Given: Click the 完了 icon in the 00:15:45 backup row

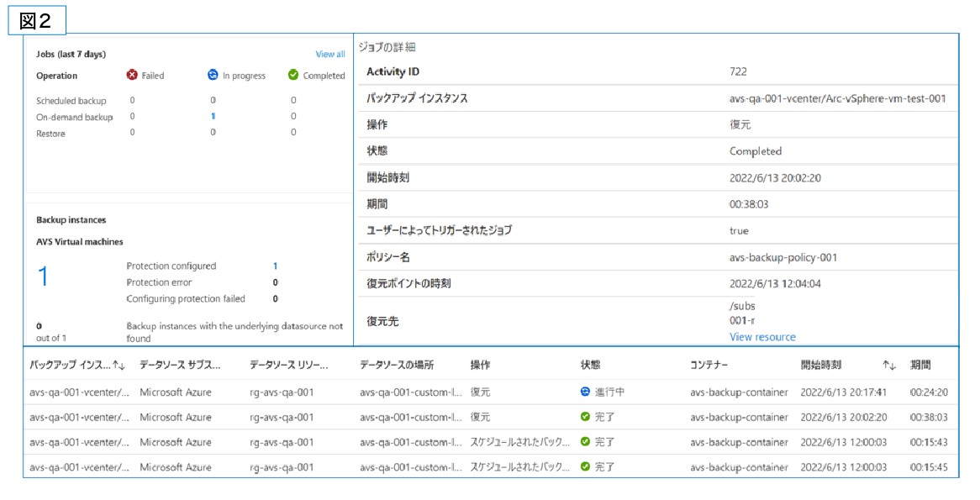Looking at the screenshot, I should pos(585,466).
